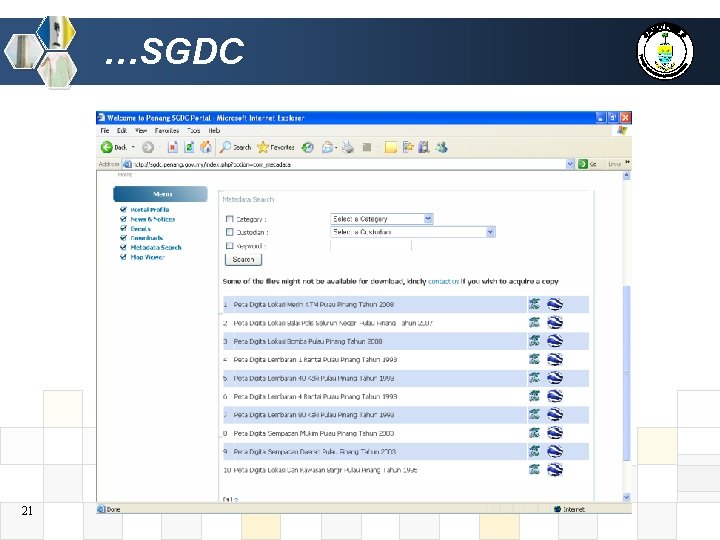The image size is (720, 540).
Task: Open globe icon for row 2 Balai Polis map
Action: [555, 322]
